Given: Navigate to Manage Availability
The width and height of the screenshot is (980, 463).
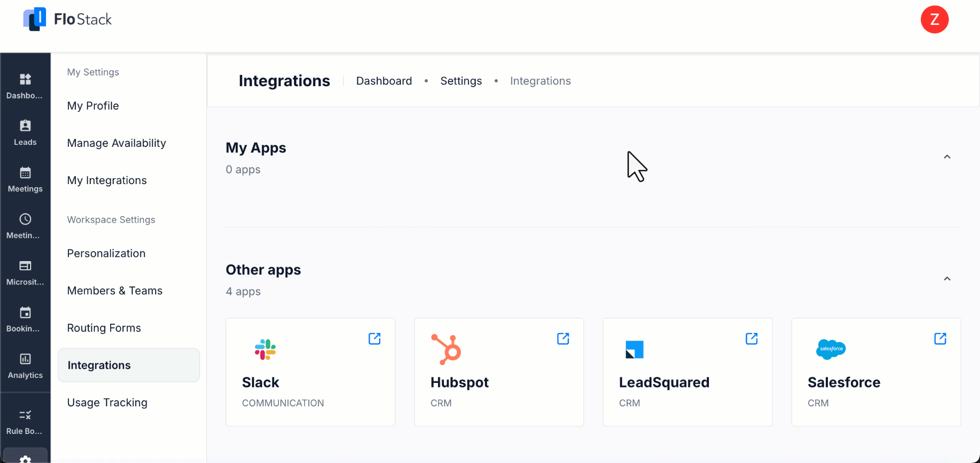Looking at the screenshot, I should 116,143.
